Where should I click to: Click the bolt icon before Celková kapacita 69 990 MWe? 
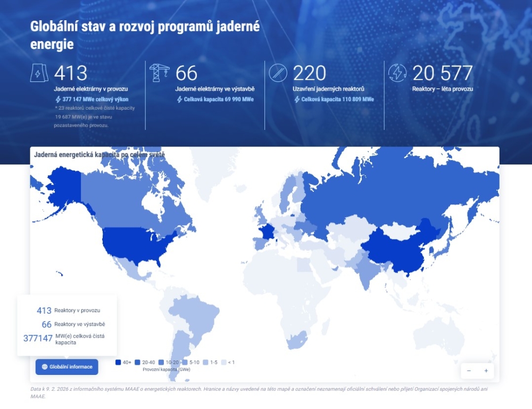pos(180,99)
